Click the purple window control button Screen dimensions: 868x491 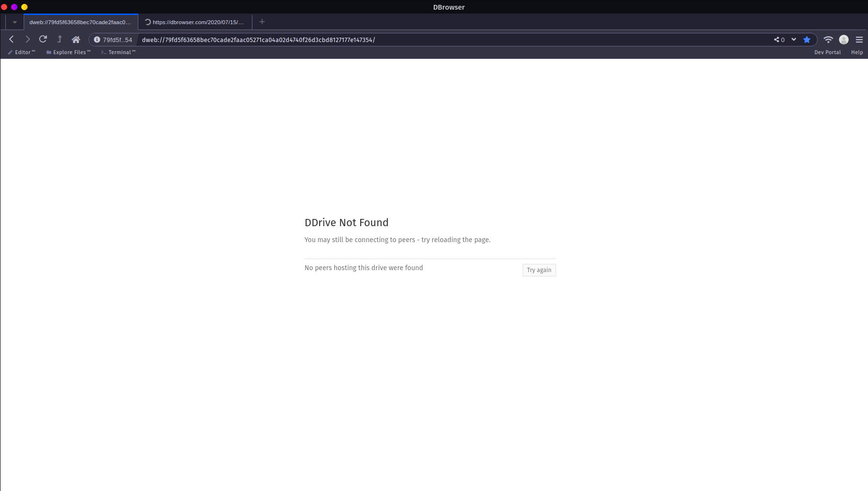click(15, 7)
